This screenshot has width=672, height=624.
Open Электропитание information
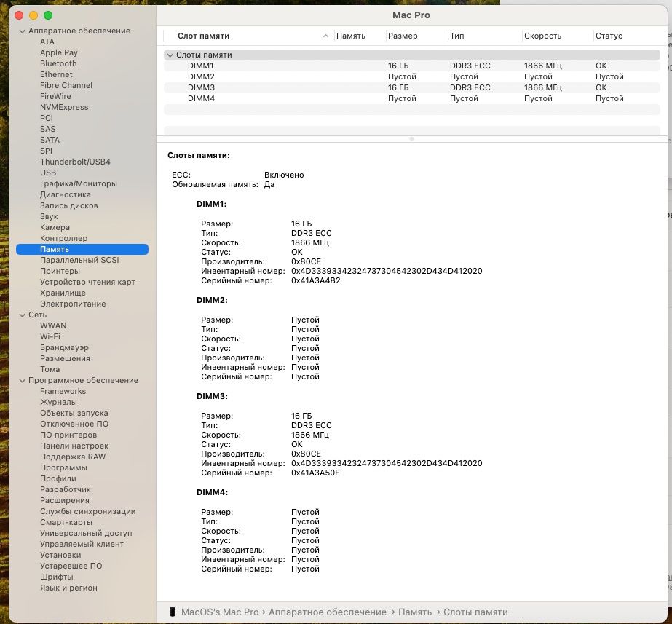73,304
